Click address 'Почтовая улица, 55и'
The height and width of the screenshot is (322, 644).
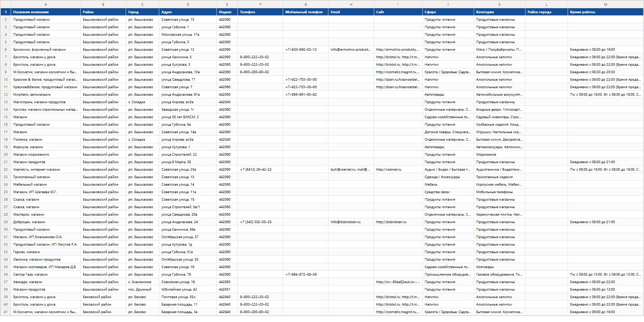pyautogui.click(x=188, y=297)
